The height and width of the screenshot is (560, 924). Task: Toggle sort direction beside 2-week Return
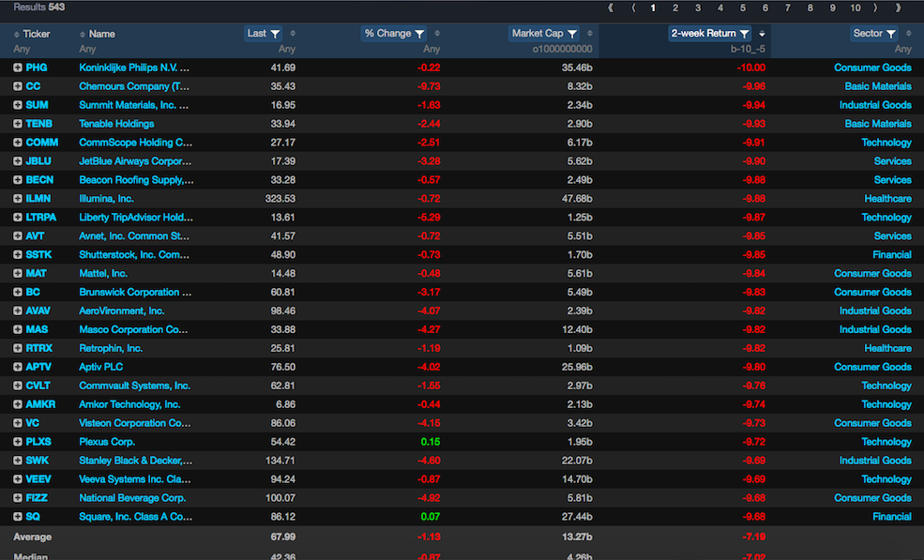point(762,34)
